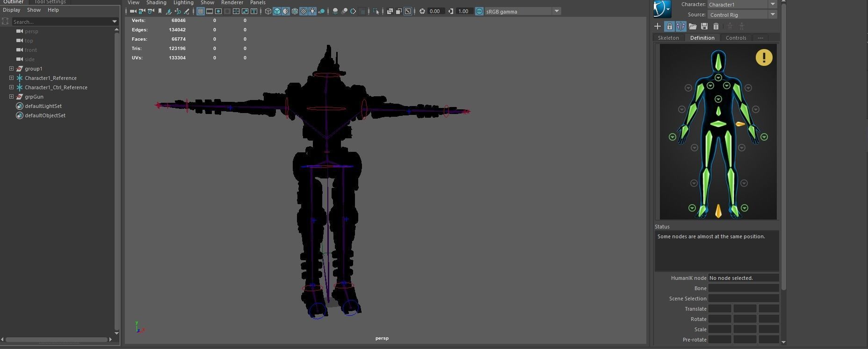The height and width of the screenshot is (349, 868).
Task: Click the 2D Pan/Zoom icon
Action: [x=178, y=11]
